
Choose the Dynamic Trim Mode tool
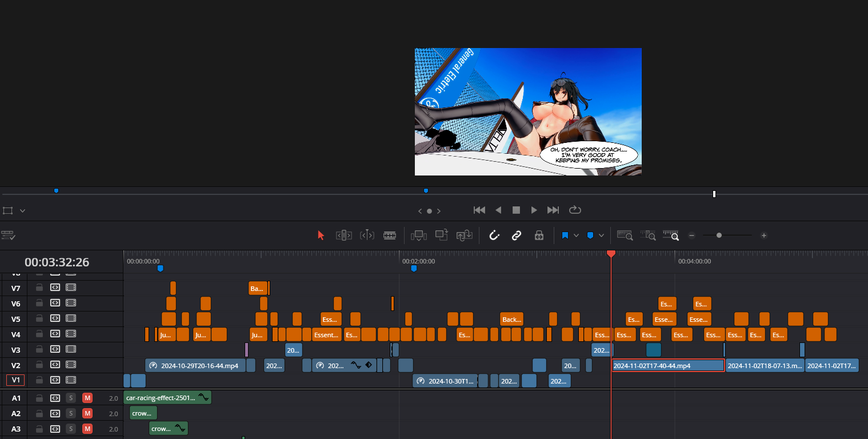click(x=367, y=236)
